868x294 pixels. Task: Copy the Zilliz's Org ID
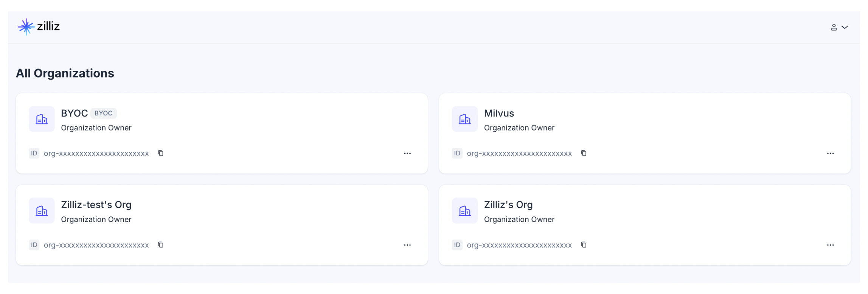pos(584,244)
